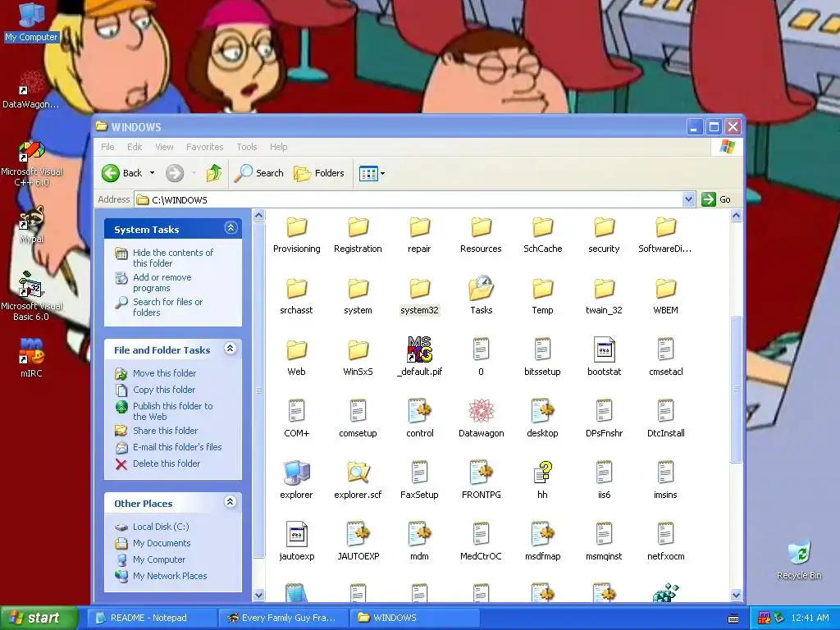The image size is (840, 630).
Task: Click the Go button beside address bar
Action: coord(717,199)
